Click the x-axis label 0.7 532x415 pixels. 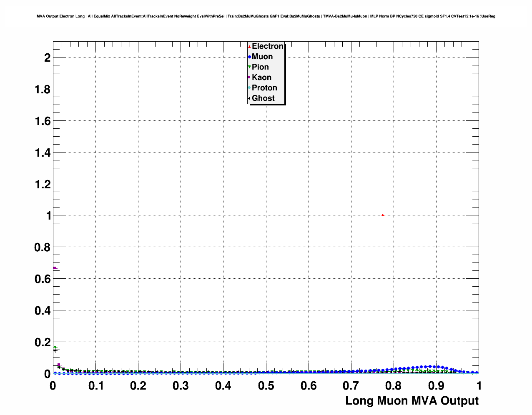click(351, 386)
